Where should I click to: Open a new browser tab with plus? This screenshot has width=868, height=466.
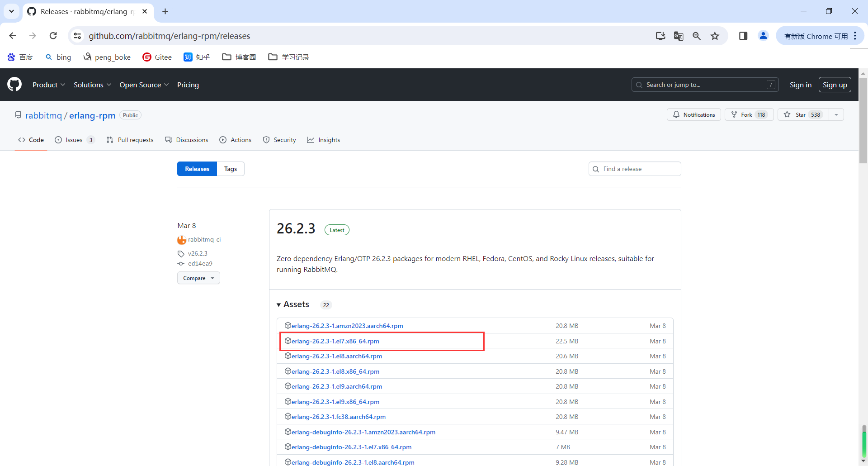click(x=165, y=11)
